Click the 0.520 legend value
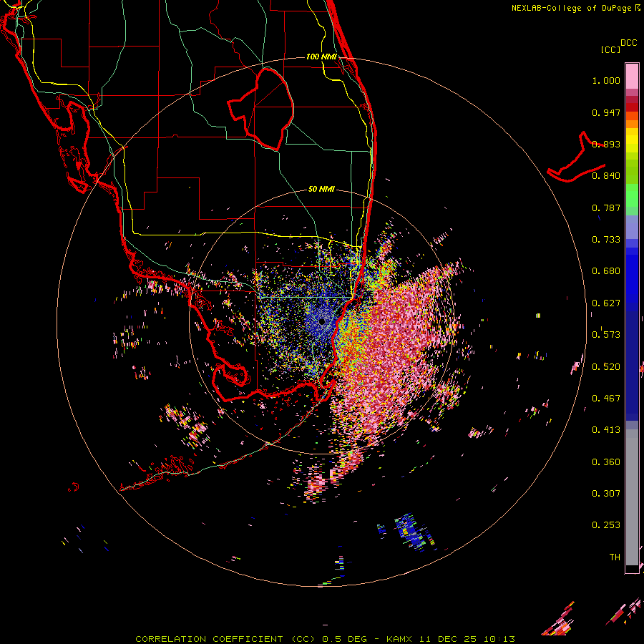 [606, 367]
